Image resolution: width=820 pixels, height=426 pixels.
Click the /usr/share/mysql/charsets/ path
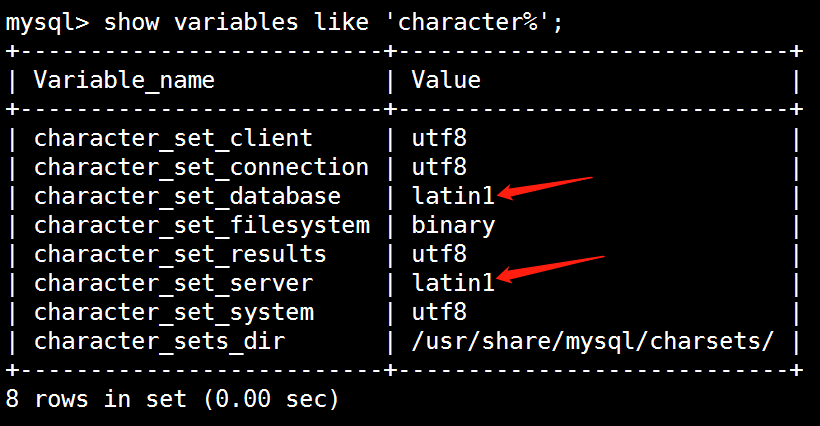[592, 341]
